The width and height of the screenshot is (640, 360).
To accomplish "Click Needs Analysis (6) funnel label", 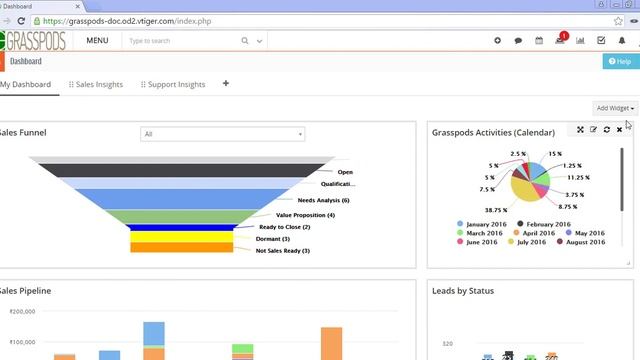I will [x=323, y=200].
